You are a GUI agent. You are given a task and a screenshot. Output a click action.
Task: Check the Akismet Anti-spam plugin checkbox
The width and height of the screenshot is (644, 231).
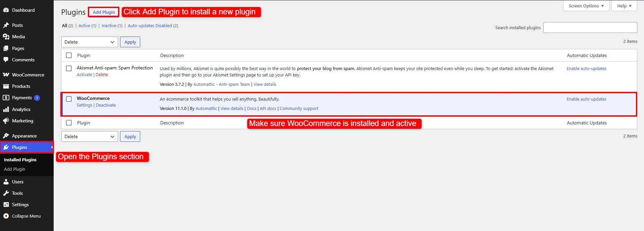coord(69,68)
